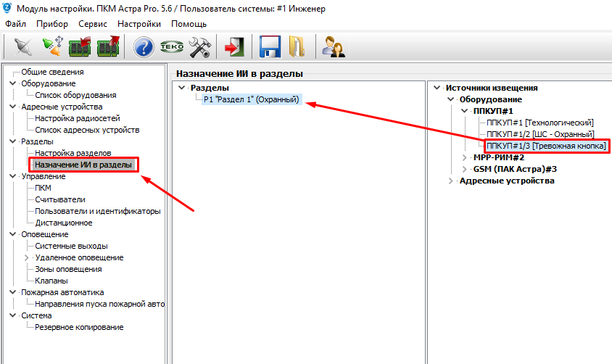Click the USB connect icon
Screen dimensions: 612x364
50,47
